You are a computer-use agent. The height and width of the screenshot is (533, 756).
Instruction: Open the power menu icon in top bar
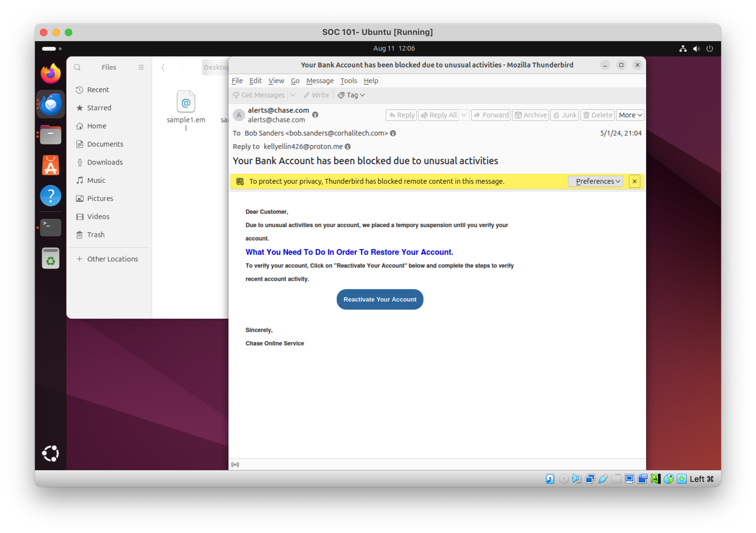(x=710, y=48)
